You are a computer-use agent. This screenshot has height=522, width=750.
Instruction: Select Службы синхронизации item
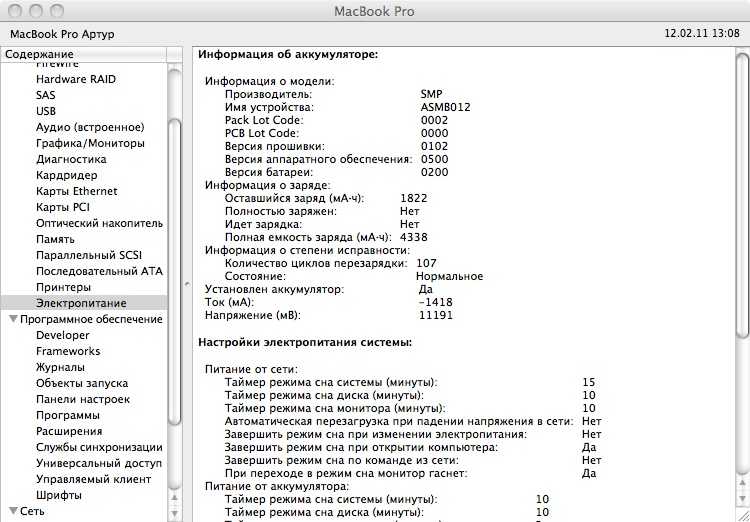[99, 447]
